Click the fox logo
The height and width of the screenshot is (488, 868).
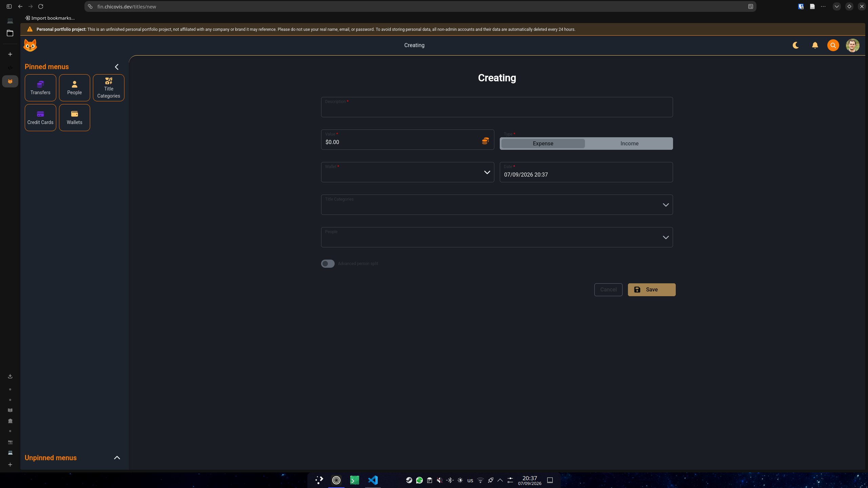30,45
